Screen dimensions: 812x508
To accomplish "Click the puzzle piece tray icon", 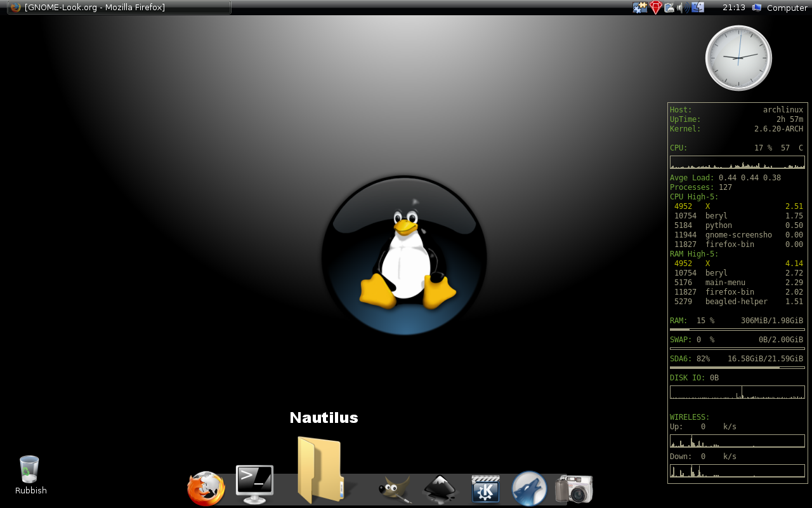I will coord(640,8).
